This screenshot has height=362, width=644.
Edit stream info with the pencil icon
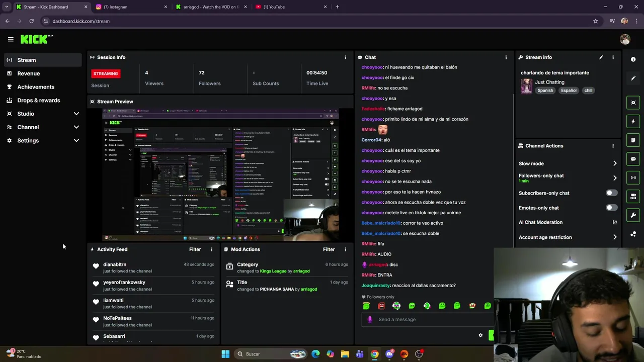point(601,57)
